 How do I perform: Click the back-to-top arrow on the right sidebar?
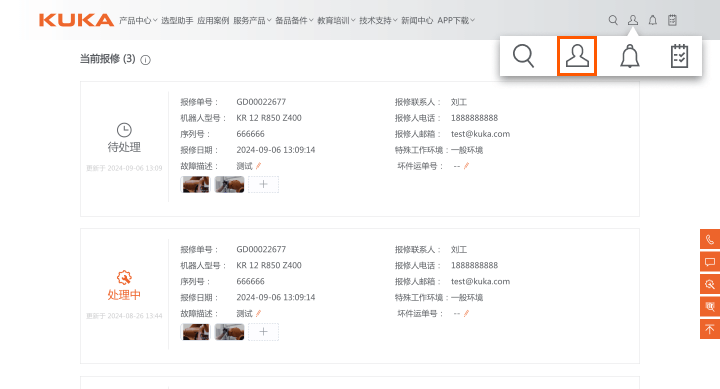[710, 329]
